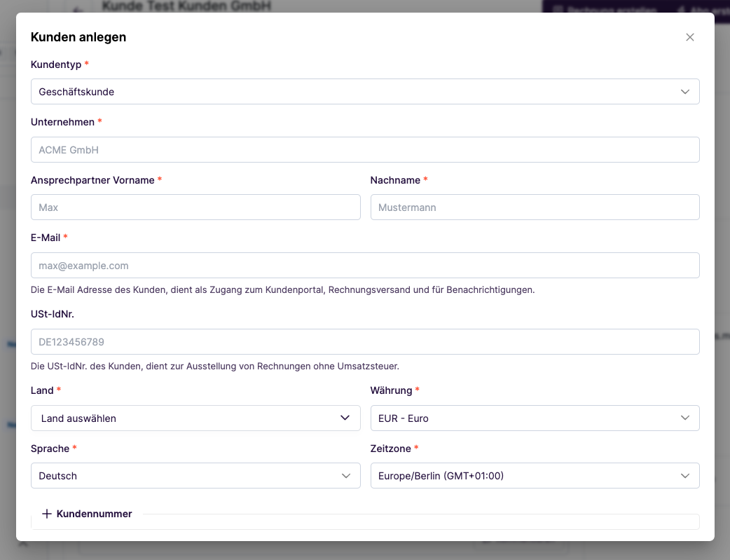Click the Kundentyp label
The width and height of the screenshot is (730, 560).
coord(56,64)
